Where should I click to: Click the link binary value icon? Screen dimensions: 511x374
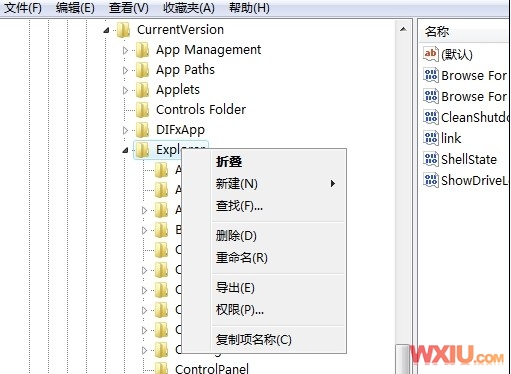click(x=431, y=138)
